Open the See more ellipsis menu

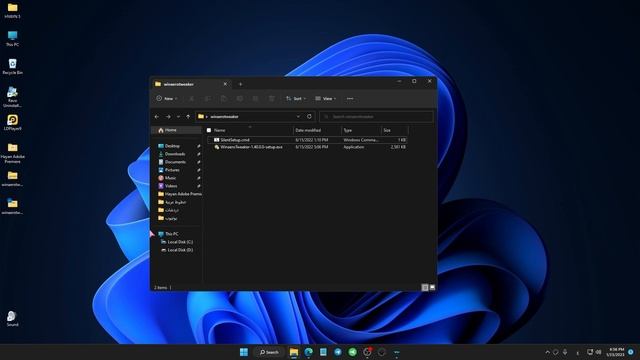click(x=350, y=99)
